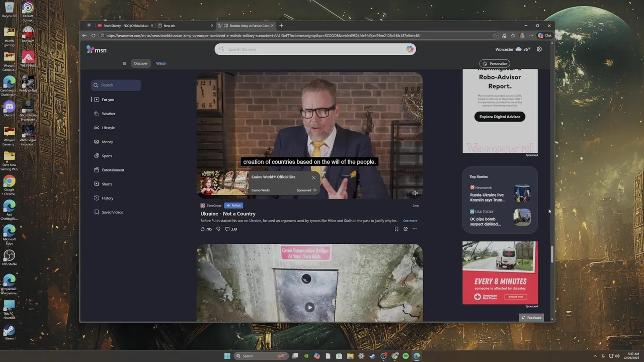The width and height of the screenshot is (644, 362).
Task: Open MSN settings gear icon
Action: coord(539,49)
